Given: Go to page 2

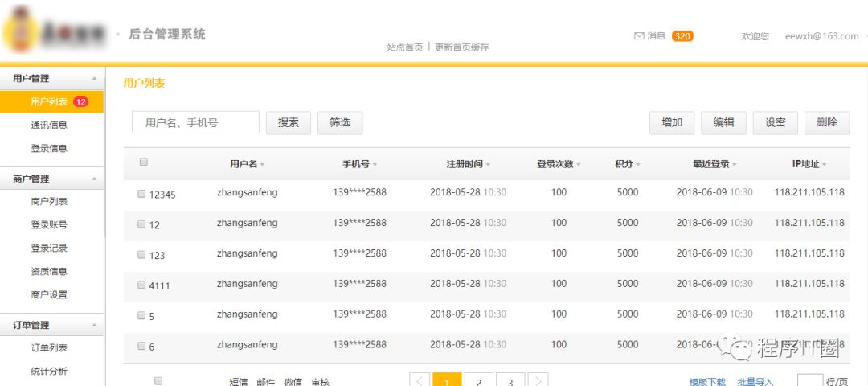Looking at the screenshot, I should tap(479, 381).
